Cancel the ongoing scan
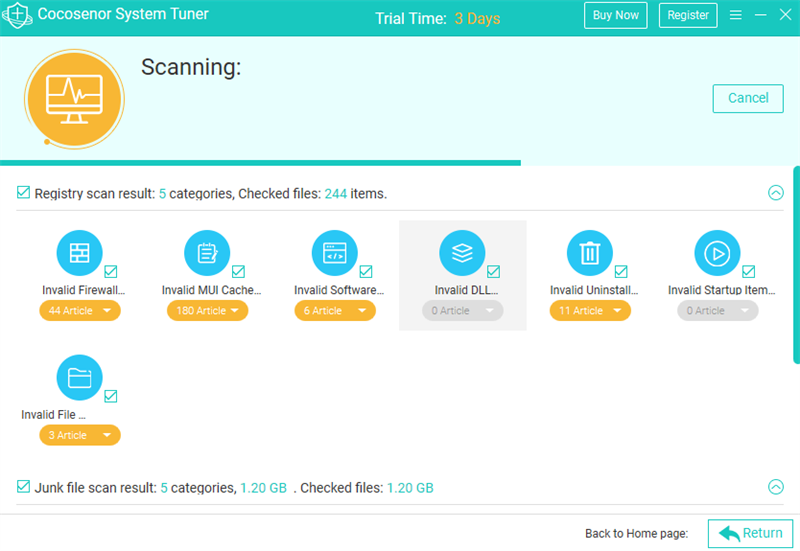Image resolution: width=800 pixels, height=551 pixels. coord(748,98)
